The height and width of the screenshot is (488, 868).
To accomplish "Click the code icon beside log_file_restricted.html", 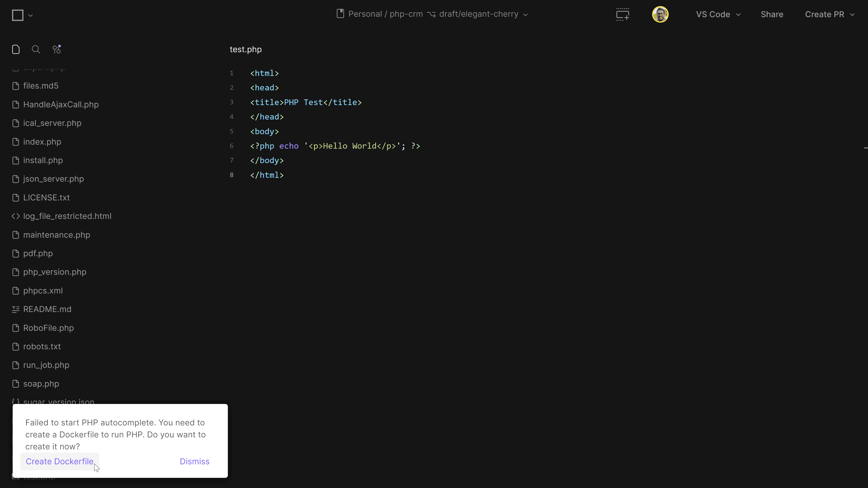I will 16,216.
